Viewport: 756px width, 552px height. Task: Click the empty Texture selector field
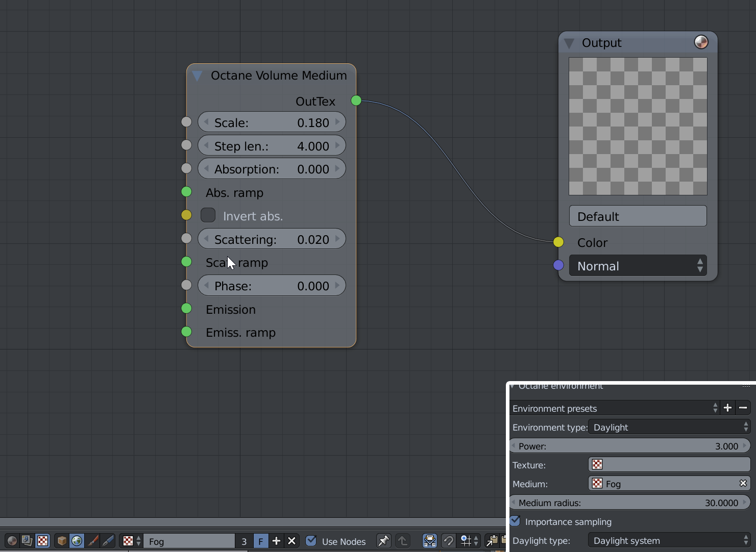point(669,465)
